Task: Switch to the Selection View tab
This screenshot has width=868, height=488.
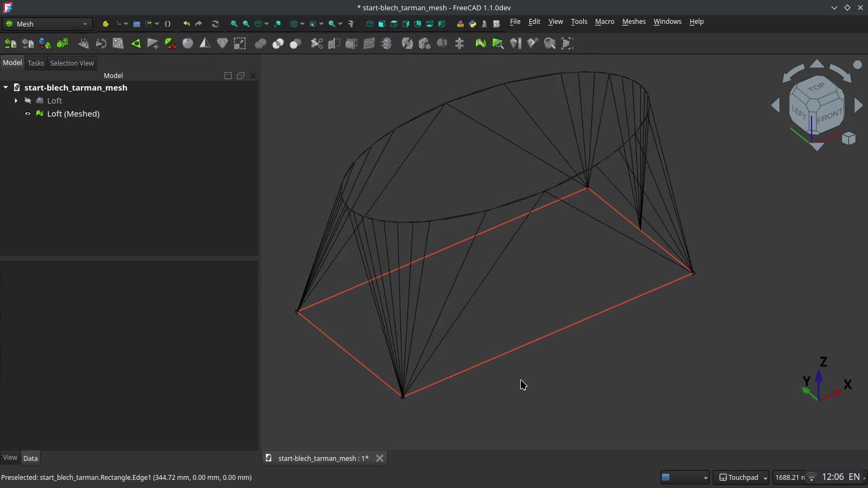Action: (72, 63)
